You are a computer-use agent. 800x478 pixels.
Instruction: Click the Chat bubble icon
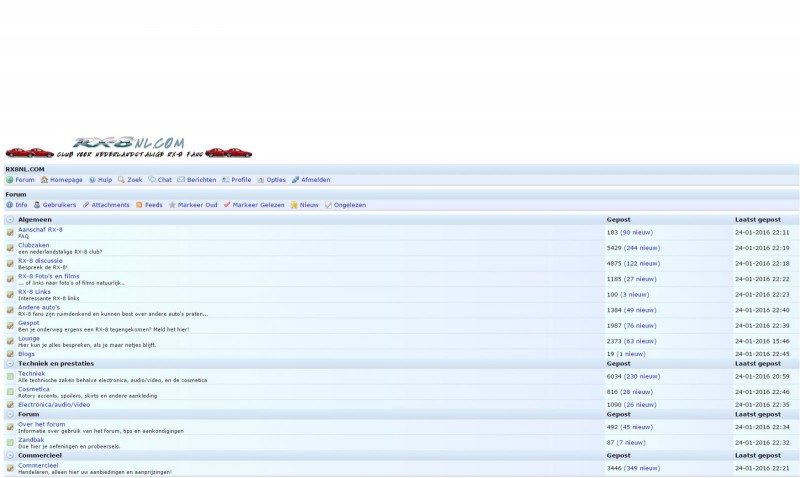coord(152,180)
